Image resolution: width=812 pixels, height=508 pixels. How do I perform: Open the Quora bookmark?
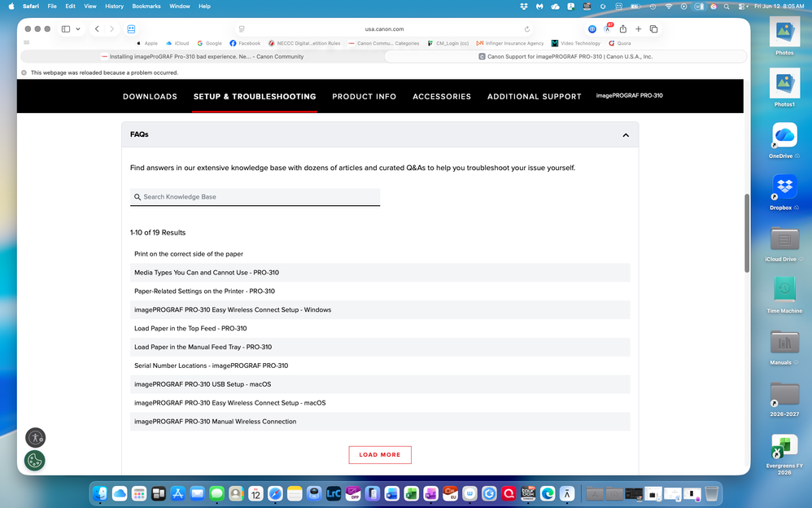tap(620, 43)
